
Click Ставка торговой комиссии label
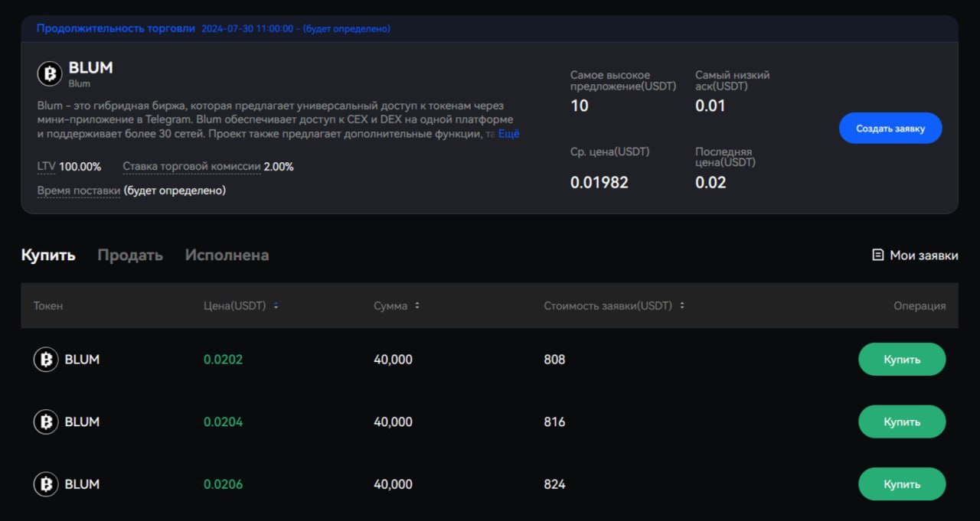191,167
